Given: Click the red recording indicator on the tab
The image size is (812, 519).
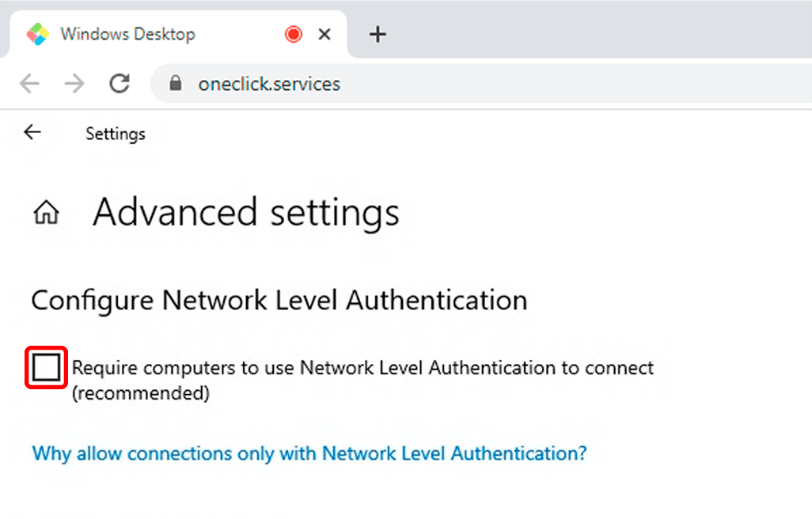Looking at the screenshot, I should click(x=294, y=34).
